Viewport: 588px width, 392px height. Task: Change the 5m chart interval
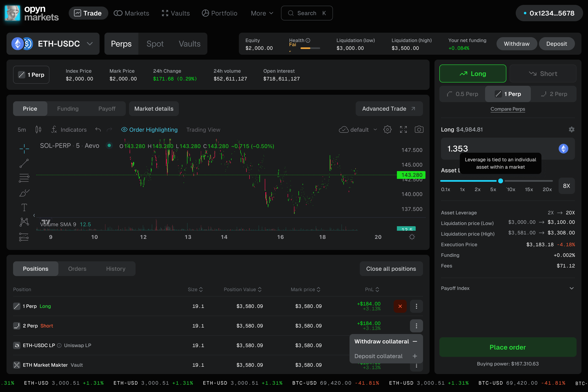pos(22,129)
